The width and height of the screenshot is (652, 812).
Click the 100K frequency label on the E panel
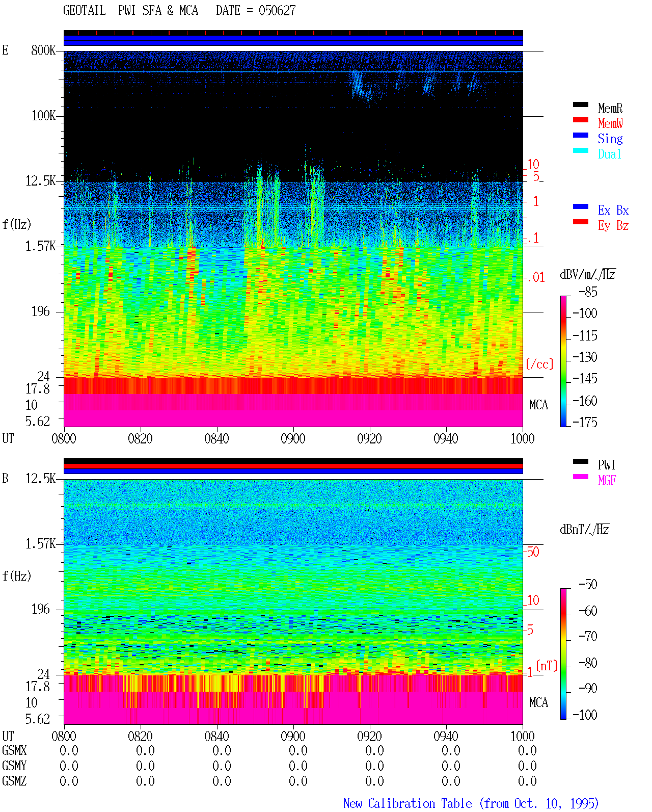(x=43, y=116)
